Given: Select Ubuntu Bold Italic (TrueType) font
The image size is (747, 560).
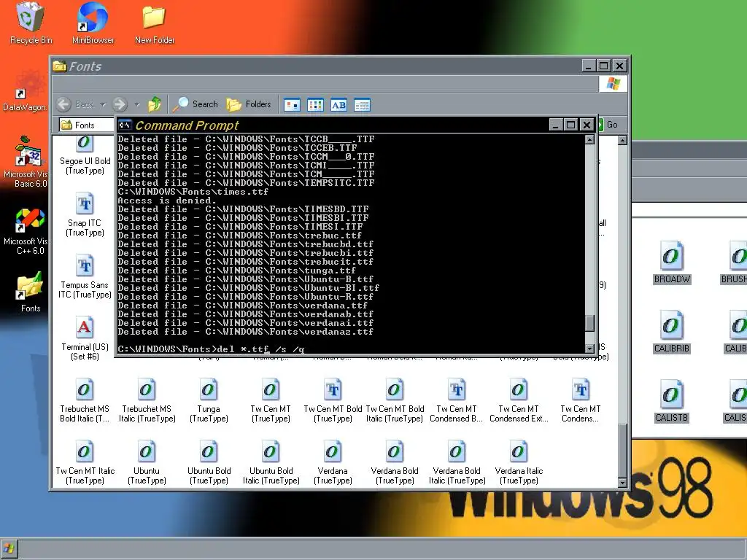Looking at the screenshot, I should pyautogui.click(x=271, y=462).
